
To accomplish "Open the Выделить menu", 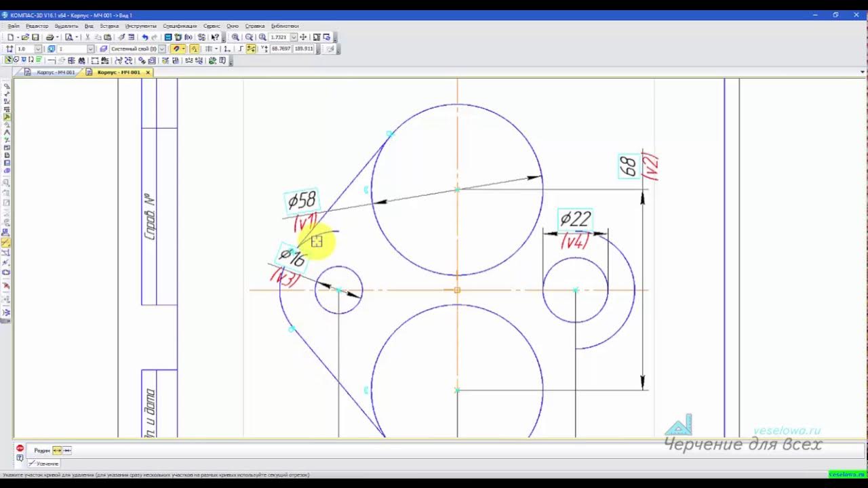I will point(66,26).
